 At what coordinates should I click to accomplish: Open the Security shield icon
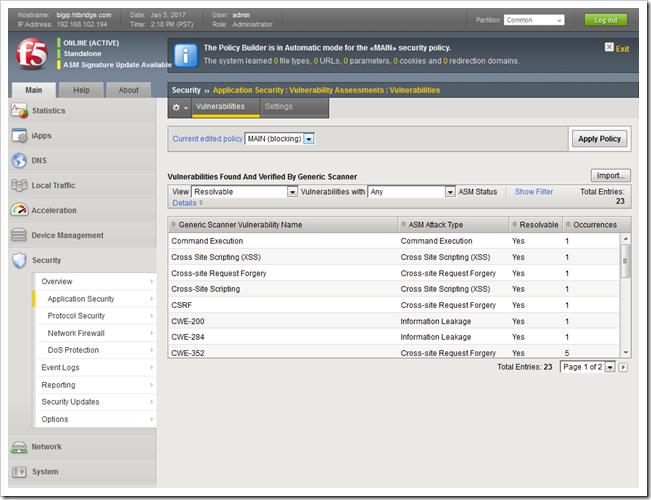point(19,260)
